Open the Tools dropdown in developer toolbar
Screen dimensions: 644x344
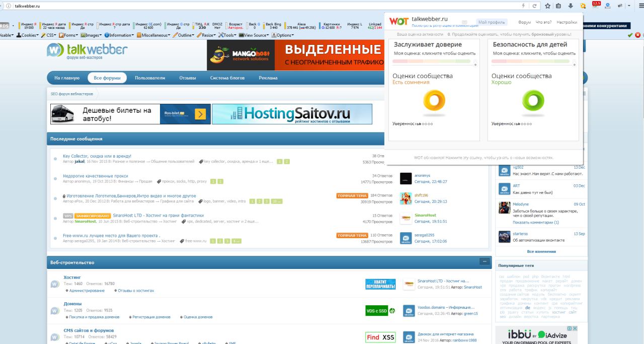(228, 35)
